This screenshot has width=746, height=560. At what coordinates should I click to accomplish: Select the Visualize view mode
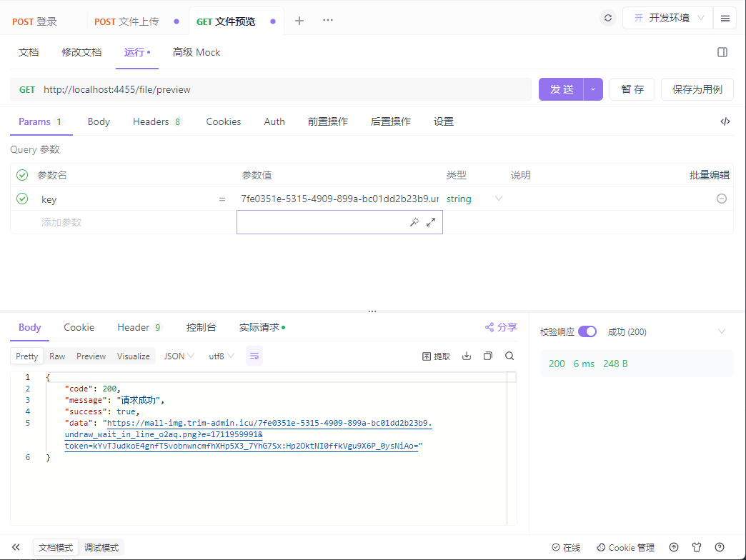coord(133,356)
